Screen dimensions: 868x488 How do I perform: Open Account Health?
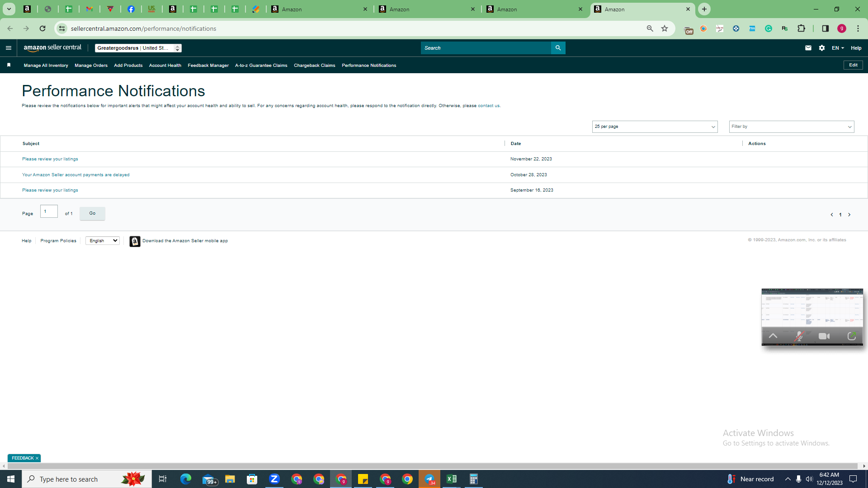(x=165, y=66)
